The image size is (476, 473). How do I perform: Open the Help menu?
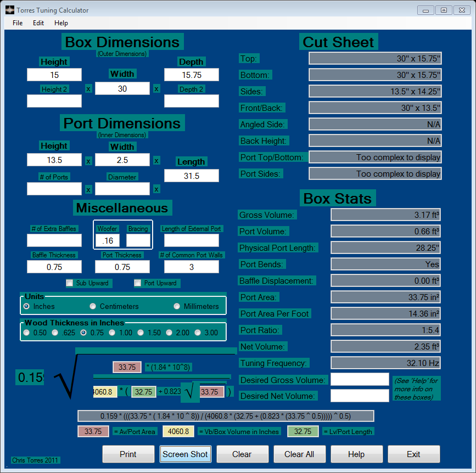coord(61,23)
